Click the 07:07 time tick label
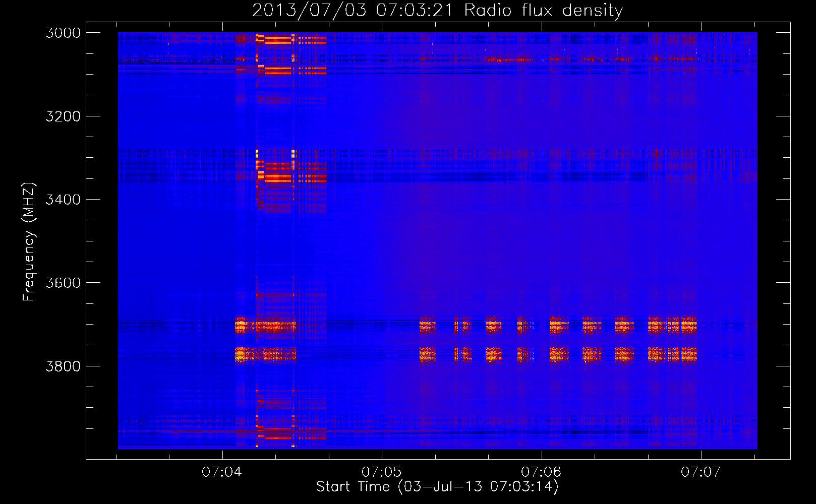The height and width of the screenshot is (504, 816). [x=701, y=472]
